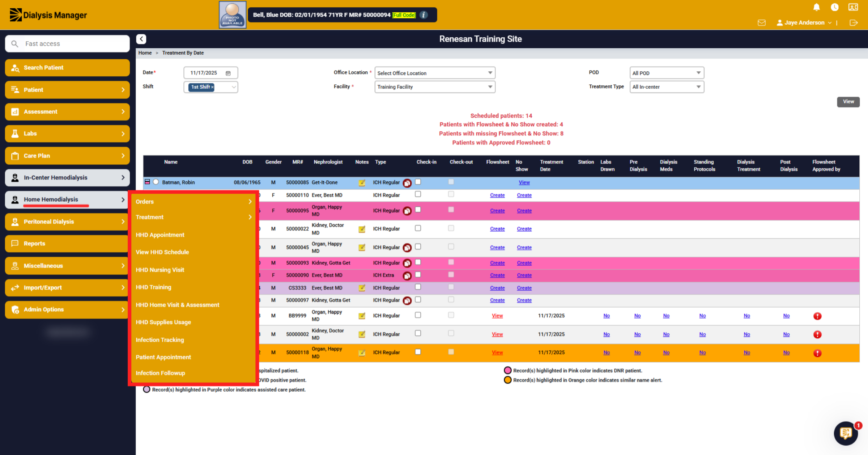Remove the 1st Shift tag
This screenshot has height=455, width=868.
point(212,87)
